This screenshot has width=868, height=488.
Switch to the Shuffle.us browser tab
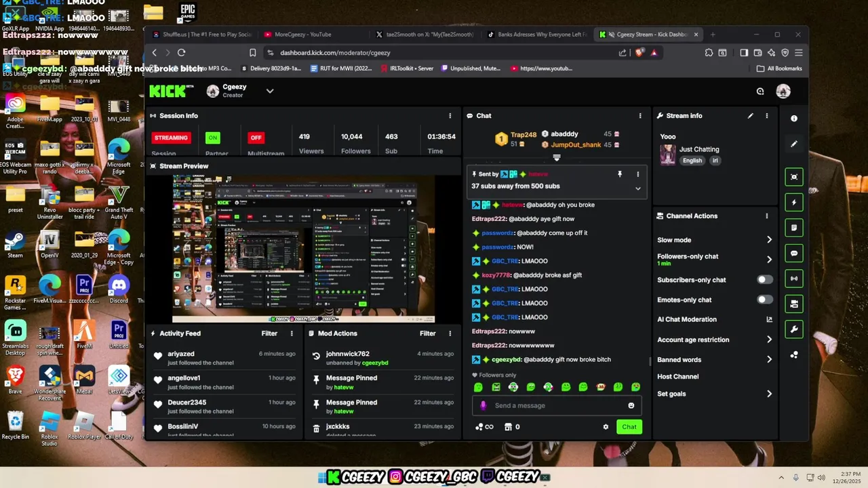(x=202, y=35)
